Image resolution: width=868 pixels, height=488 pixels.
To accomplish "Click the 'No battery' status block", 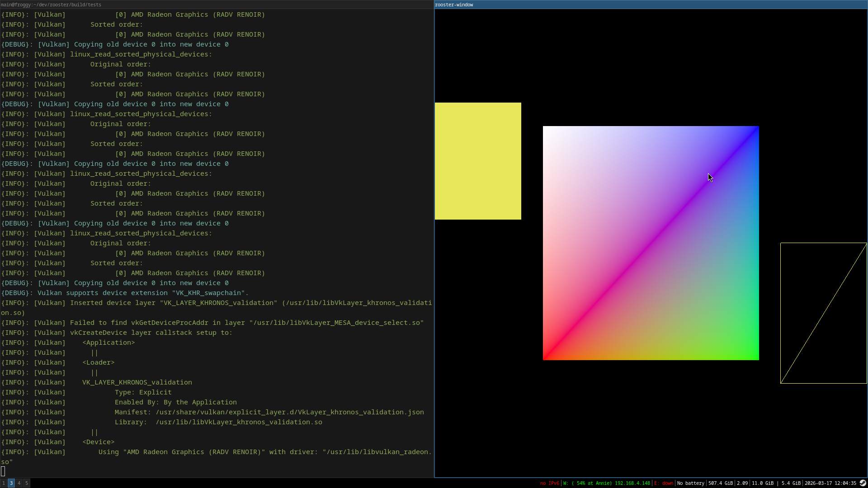I will coord(690,483).
